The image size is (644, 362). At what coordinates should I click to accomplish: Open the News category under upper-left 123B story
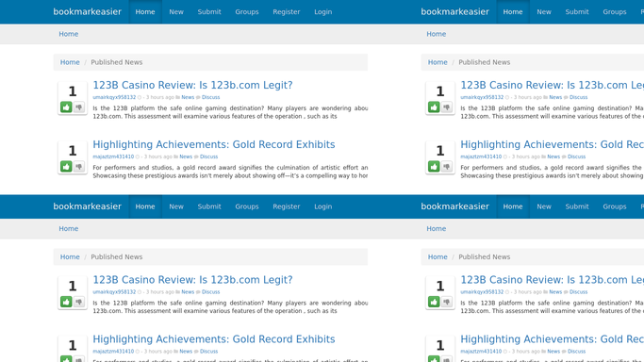[x=188, y=97]
